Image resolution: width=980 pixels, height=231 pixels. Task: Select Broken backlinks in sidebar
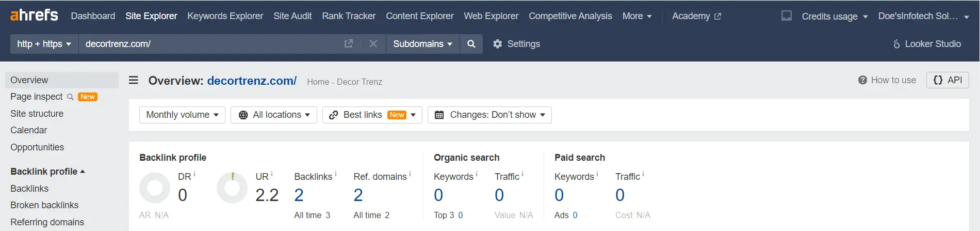44,205
